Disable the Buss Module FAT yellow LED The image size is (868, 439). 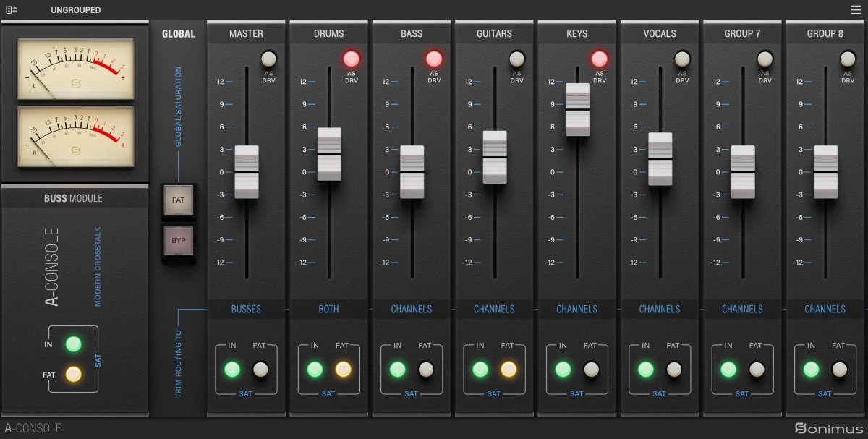point(73,374)
